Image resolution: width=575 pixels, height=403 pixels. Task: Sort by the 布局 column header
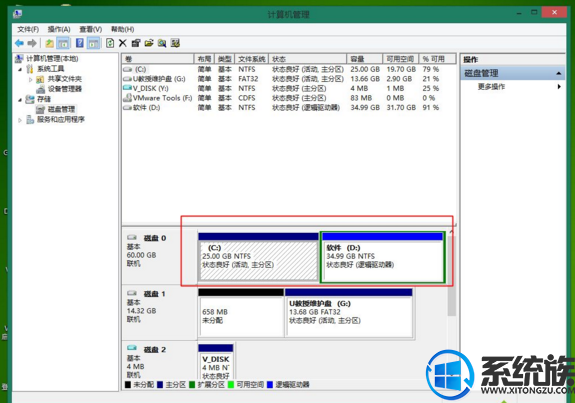coord(204,59)
